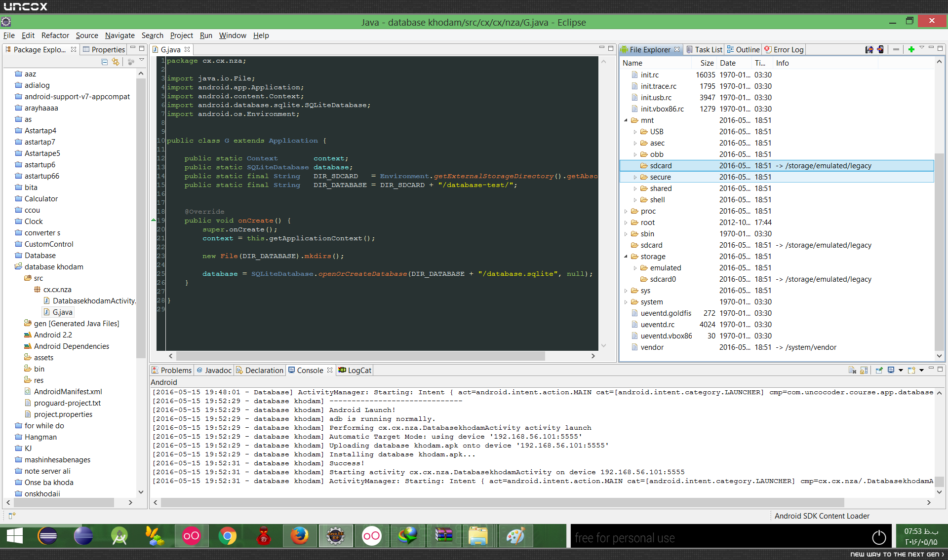The image size is (948, 560).
Task: Click Push a file onto device icon
Action: (x=880, y=49)
